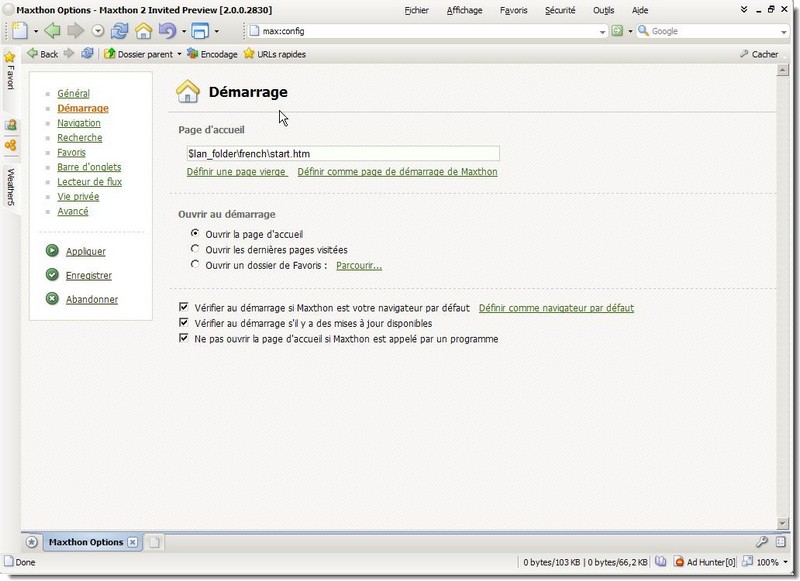Open URLs rapides from the links bar
800x581 pixels.
274,54
